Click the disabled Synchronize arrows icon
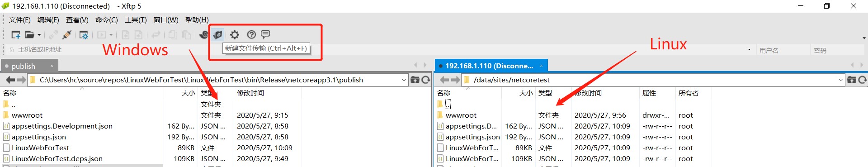 [x=156, y=35]
